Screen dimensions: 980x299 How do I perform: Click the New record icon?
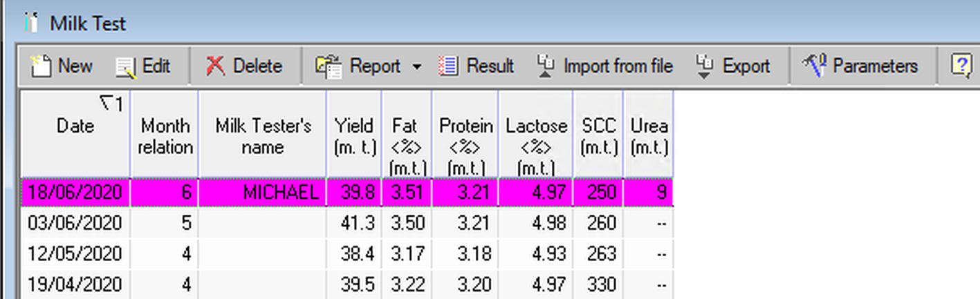pos(42,66)
